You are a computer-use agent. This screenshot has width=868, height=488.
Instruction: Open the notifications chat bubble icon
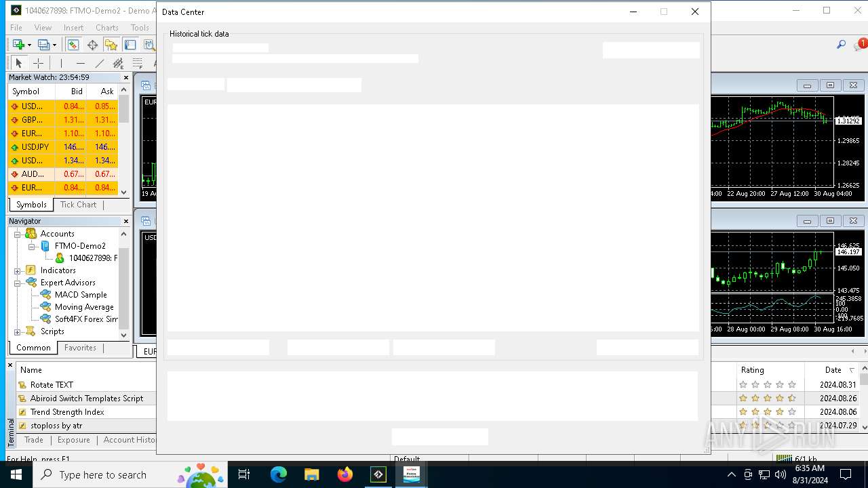[x=861, y=45]
